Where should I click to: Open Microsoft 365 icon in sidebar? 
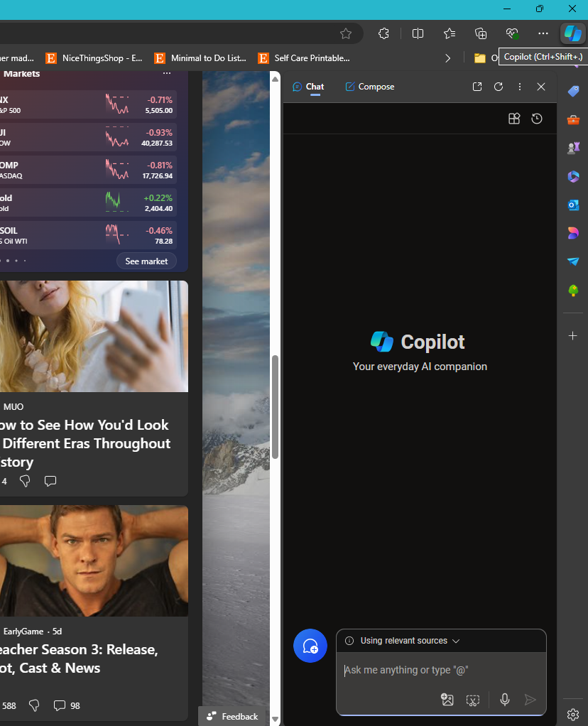coord(573,176)
